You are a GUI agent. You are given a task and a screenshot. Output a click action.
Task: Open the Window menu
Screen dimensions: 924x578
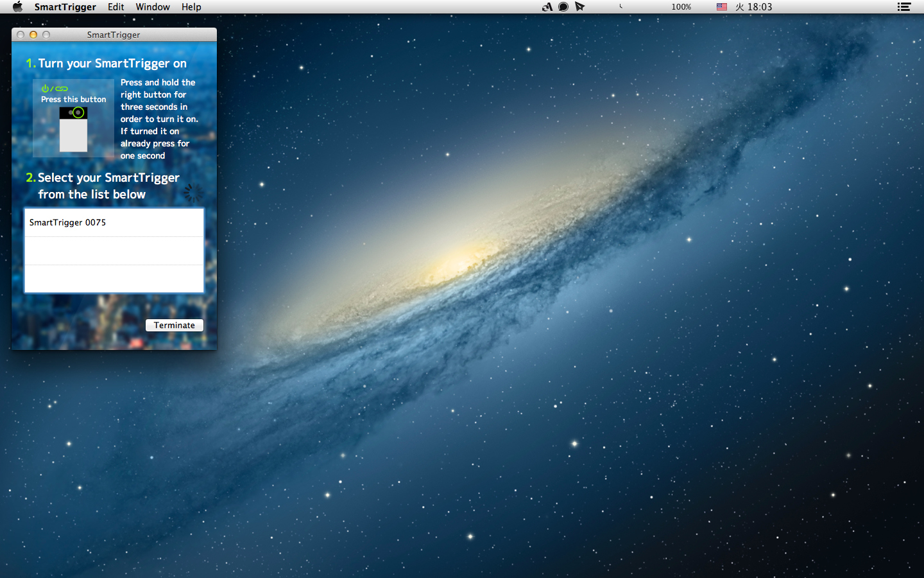point(153,7)
